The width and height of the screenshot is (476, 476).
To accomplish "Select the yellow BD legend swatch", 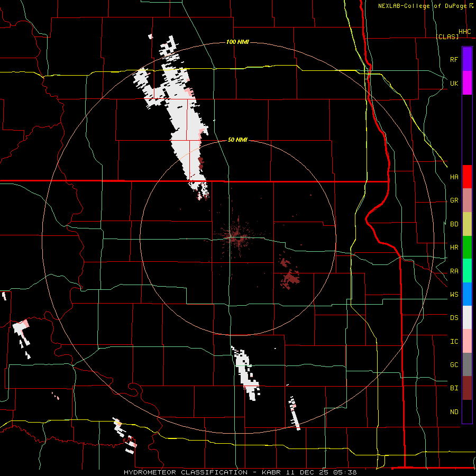I will pyautogui.click(x=467, y=224).
